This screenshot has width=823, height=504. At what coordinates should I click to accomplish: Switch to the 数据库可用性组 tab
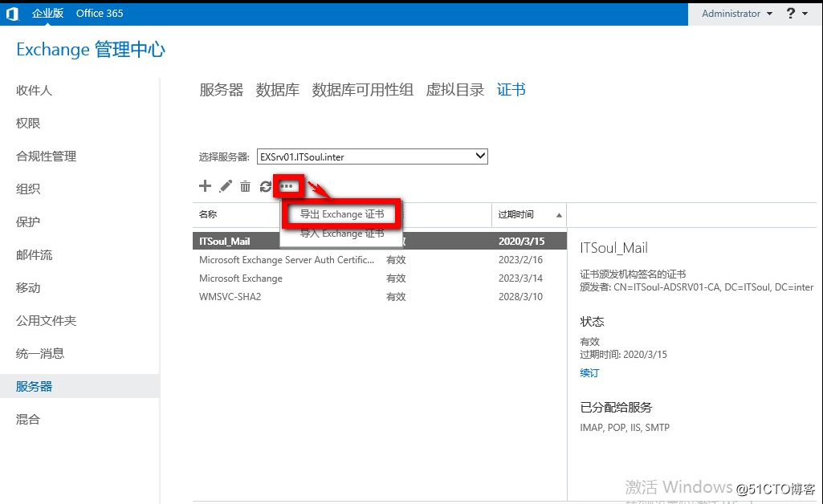click(363, 90)
